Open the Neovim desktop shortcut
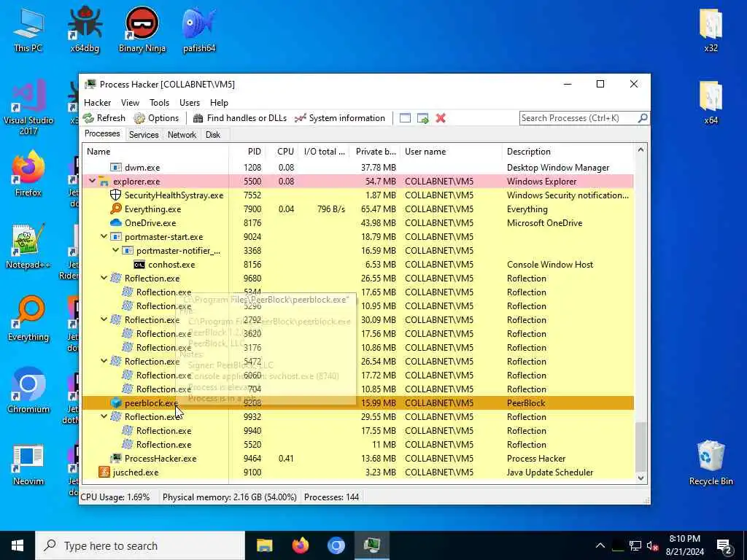The height and width of the screenshot is (560, 747). 28,464
